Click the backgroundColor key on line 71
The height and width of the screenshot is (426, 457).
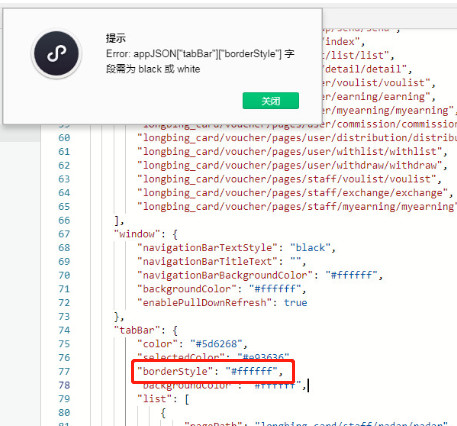(x=187, y=289)
